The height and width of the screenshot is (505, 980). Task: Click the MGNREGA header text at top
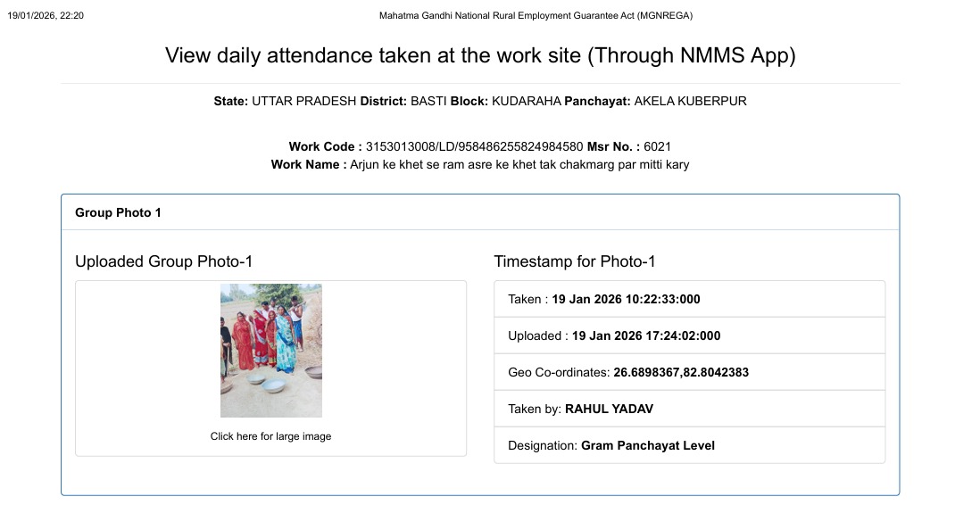[x=536, y=16]
